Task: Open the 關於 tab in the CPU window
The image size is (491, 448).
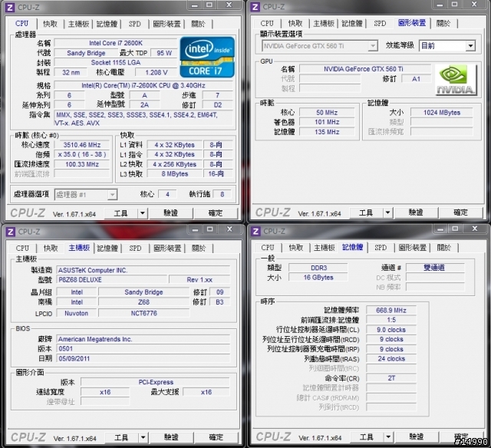Action: coord(198,24)
